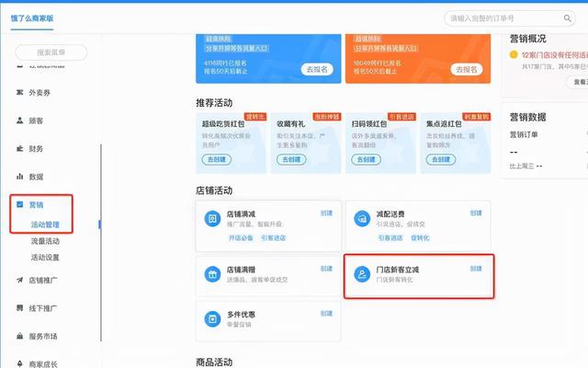Click the 顾客 person icon in sidebar
Image resolution: width=588 pixels, height=368 pixels.
click(x=20, y=121)
